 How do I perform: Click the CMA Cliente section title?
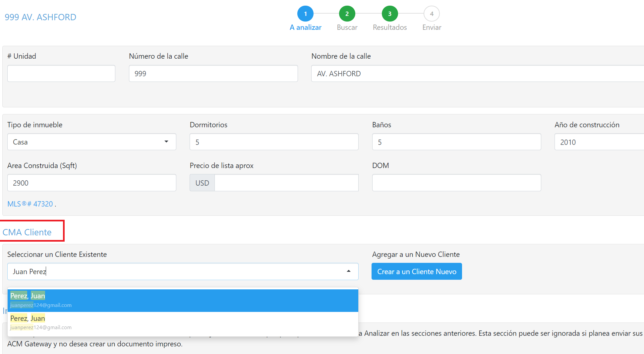[27, 232]
